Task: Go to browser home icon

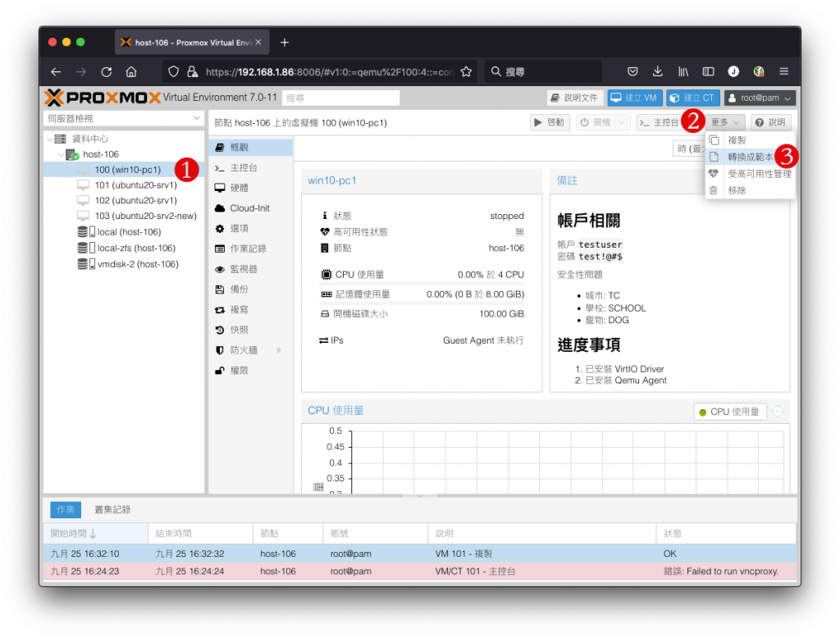Action: pyautogui.click(x=131, y=71)
